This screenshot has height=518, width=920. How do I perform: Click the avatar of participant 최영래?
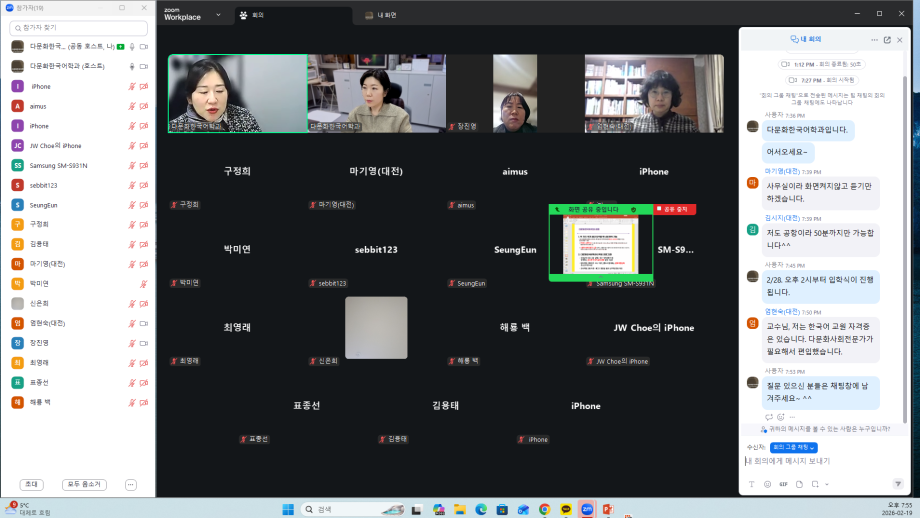point(18,363)
